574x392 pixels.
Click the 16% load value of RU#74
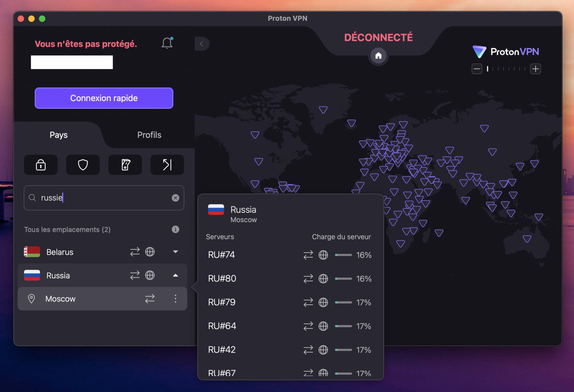tap(364, 255)
